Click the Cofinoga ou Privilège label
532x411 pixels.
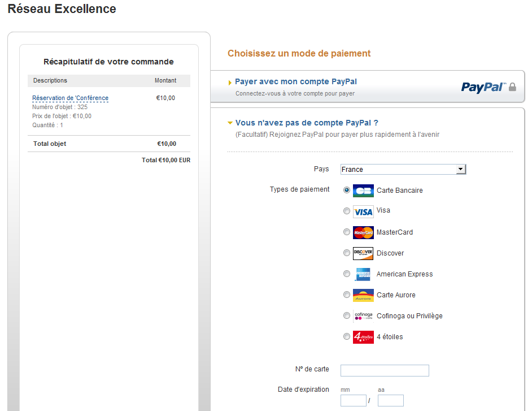coord(409,316)
